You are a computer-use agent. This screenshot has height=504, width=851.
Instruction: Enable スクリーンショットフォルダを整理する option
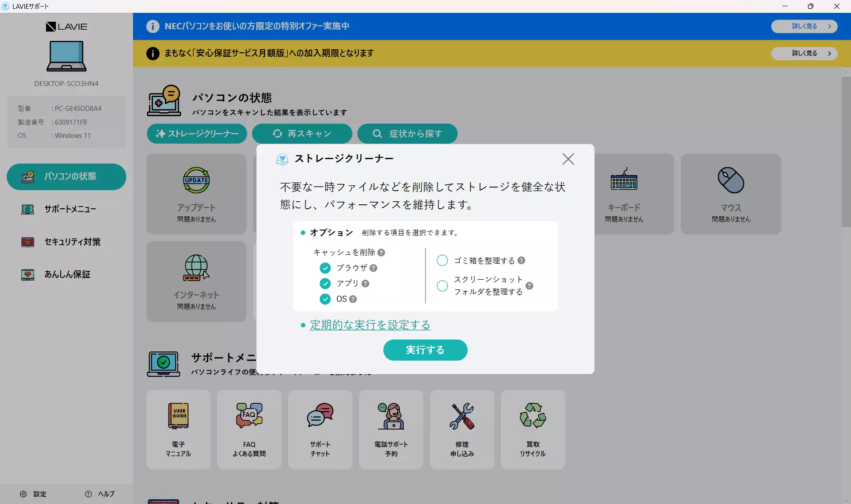tap(442, 286)
